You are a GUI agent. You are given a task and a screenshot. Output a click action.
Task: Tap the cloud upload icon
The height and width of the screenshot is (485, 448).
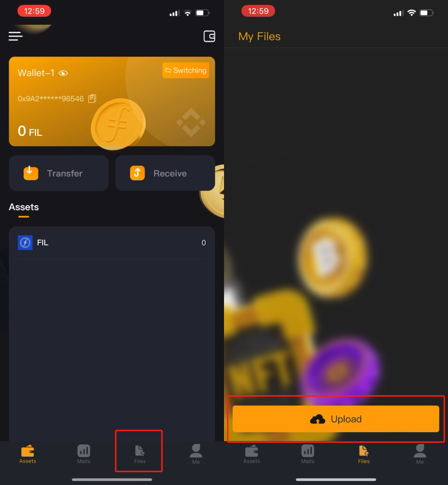point(317,419)
